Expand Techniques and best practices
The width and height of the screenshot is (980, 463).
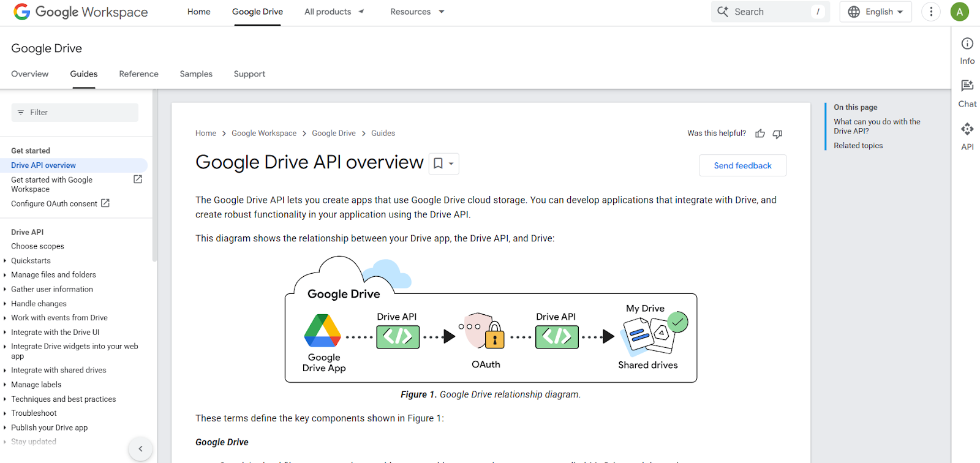click(5, 399)
